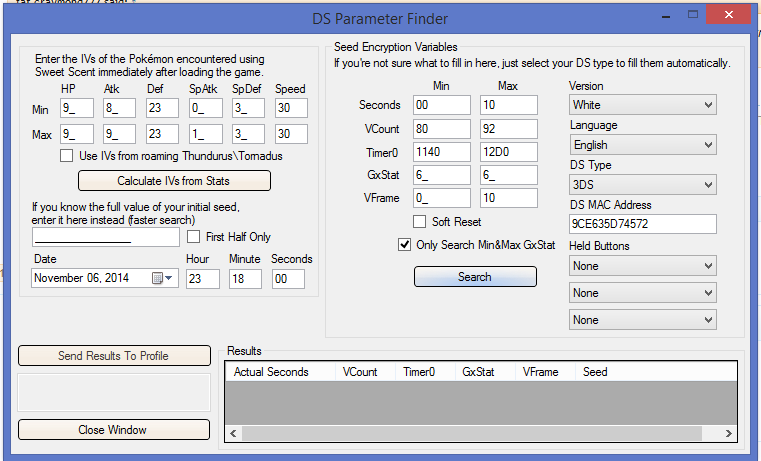Check the Soft Reset option
761x461 pixels.
point(420,222)
